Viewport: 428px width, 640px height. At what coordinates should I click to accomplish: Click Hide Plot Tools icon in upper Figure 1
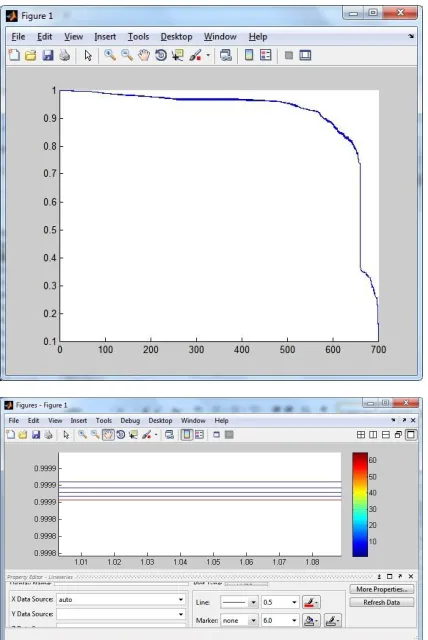288,55
